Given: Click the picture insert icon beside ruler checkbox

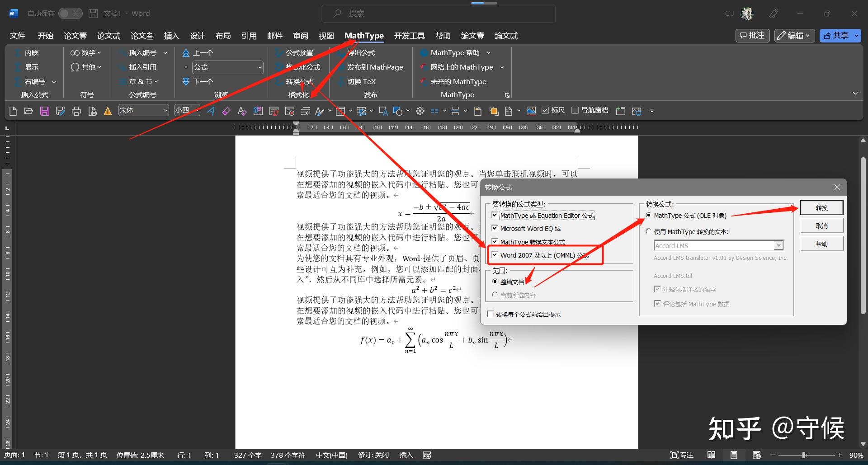Looking at the screenshot, I should click(x=531, y=111).
